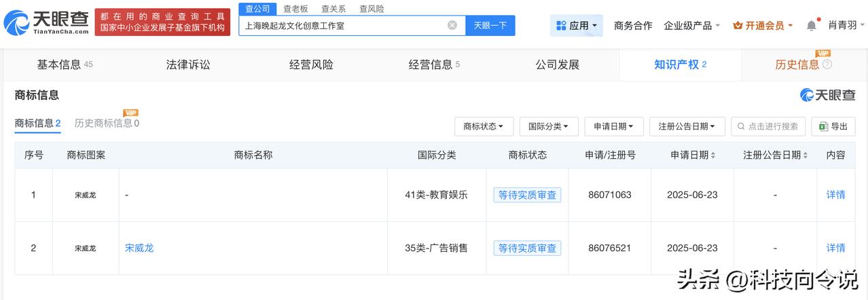Screen dimensions: 868x300
Task: Sort by 申请日期 column arrows
Action: pos(713,155)
